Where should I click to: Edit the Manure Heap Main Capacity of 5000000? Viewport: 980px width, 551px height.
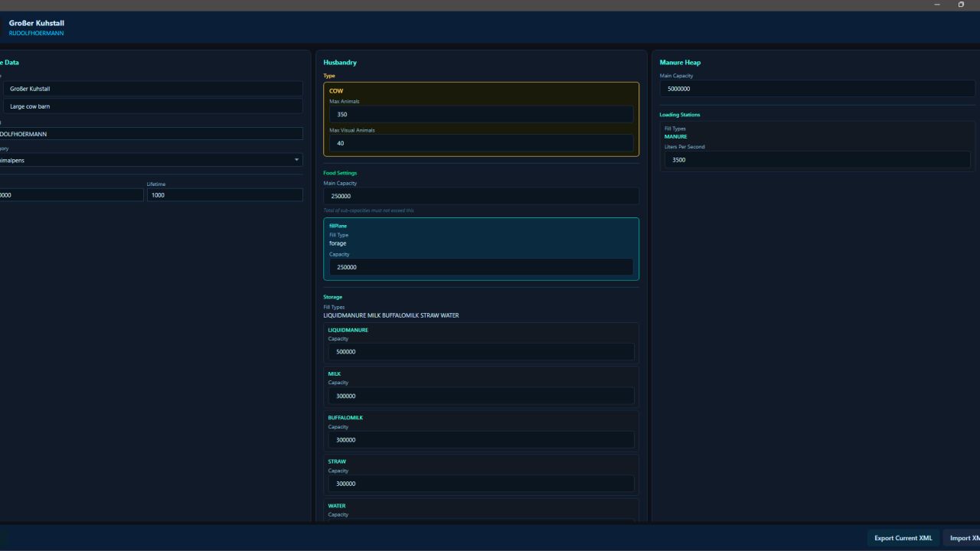tap(816, 89)
